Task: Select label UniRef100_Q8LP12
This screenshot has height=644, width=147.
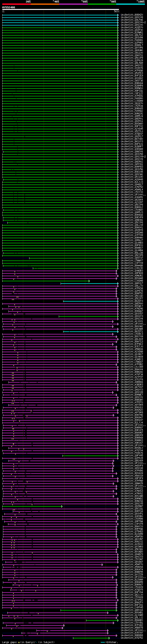Action: [132, 35]
